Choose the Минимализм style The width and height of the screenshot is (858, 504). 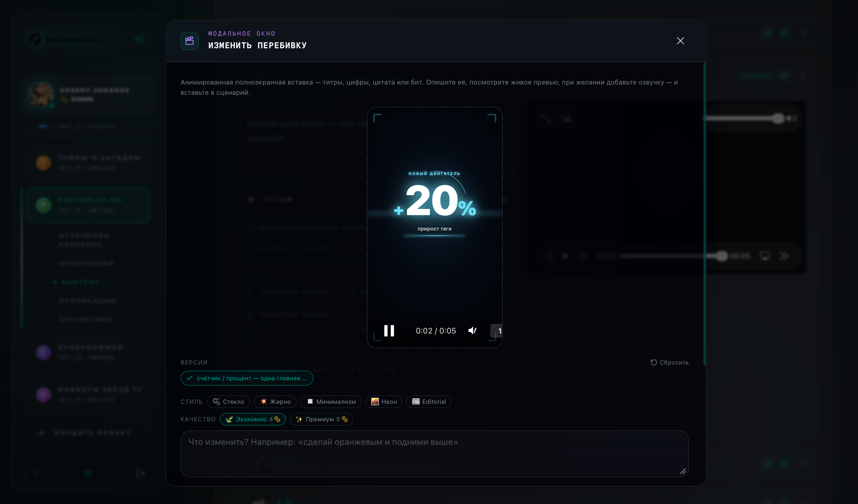pyautogui.click(x=331, y=402)
